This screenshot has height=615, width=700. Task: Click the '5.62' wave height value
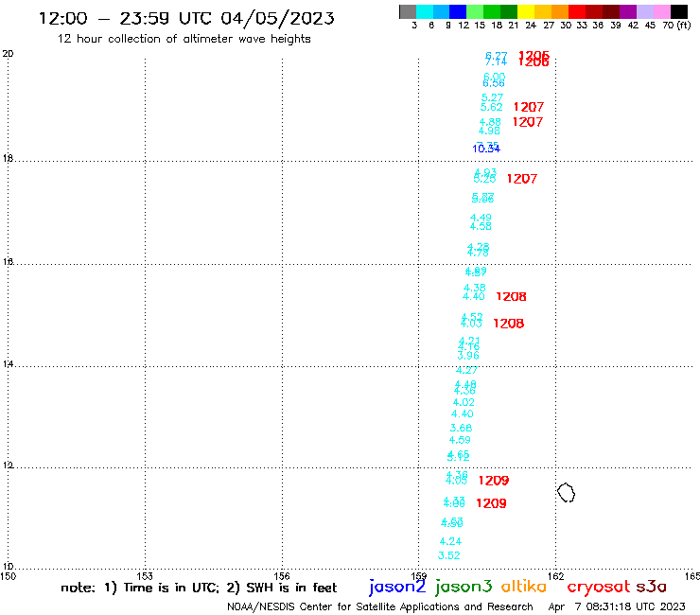491,107
